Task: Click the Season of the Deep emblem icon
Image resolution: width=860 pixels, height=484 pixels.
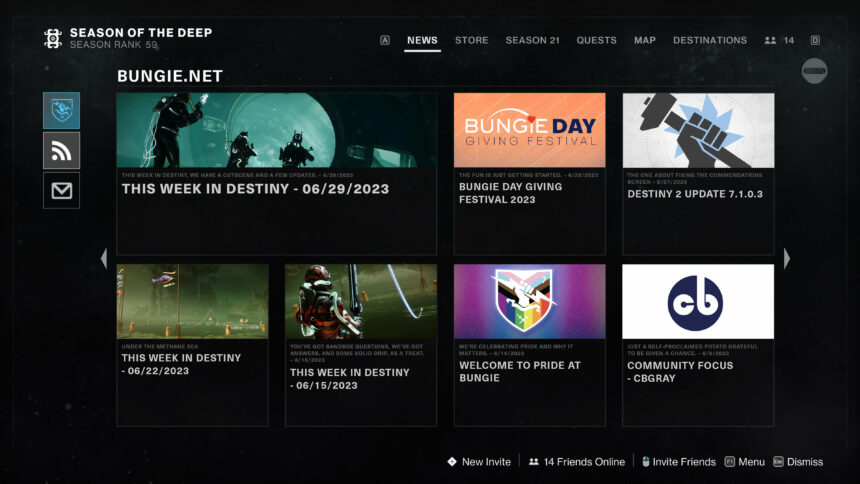Action: (53, 38)
